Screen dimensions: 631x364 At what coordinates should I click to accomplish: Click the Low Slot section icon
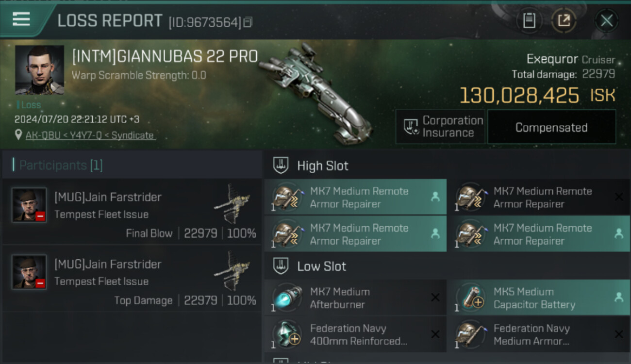(282, 266)
